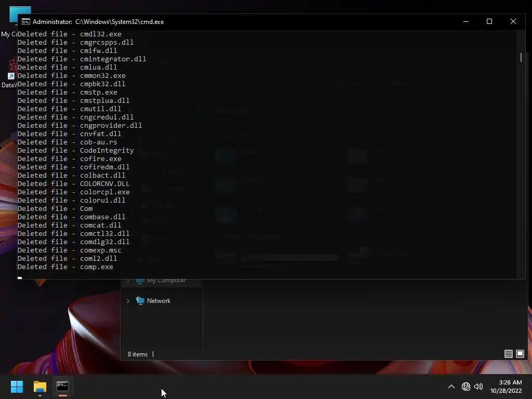Click the line 'Deleted file - cofire.exe'
Viewport: 532px width, 399px height.
pos(70,158)
